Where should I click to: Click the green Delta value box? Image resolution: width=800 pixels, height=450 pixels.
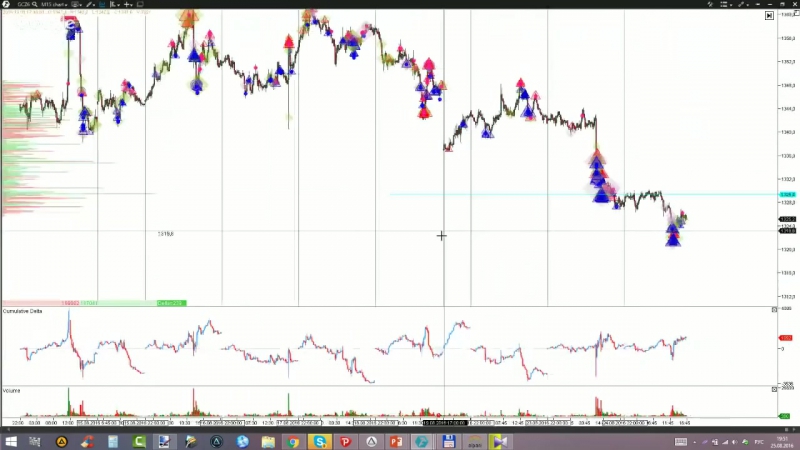click(x=171, y=303)
